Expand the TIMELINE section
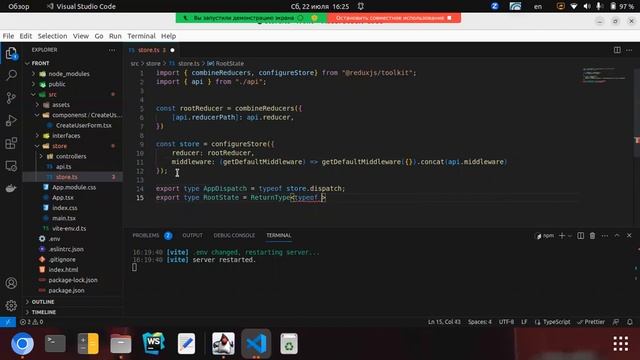Viewport: 640px width, 360px height. tap(44, 312)
